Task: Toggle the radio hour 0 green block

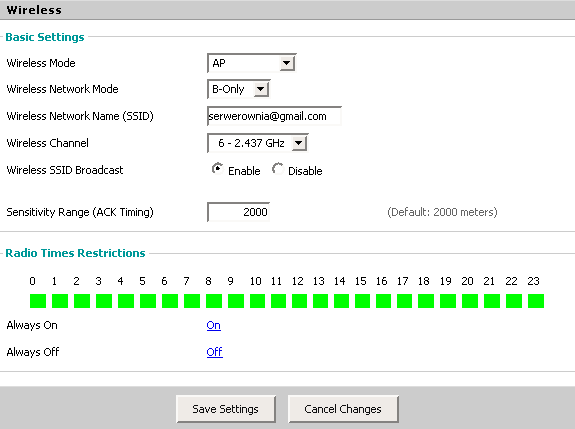Action: coord(38,301)
